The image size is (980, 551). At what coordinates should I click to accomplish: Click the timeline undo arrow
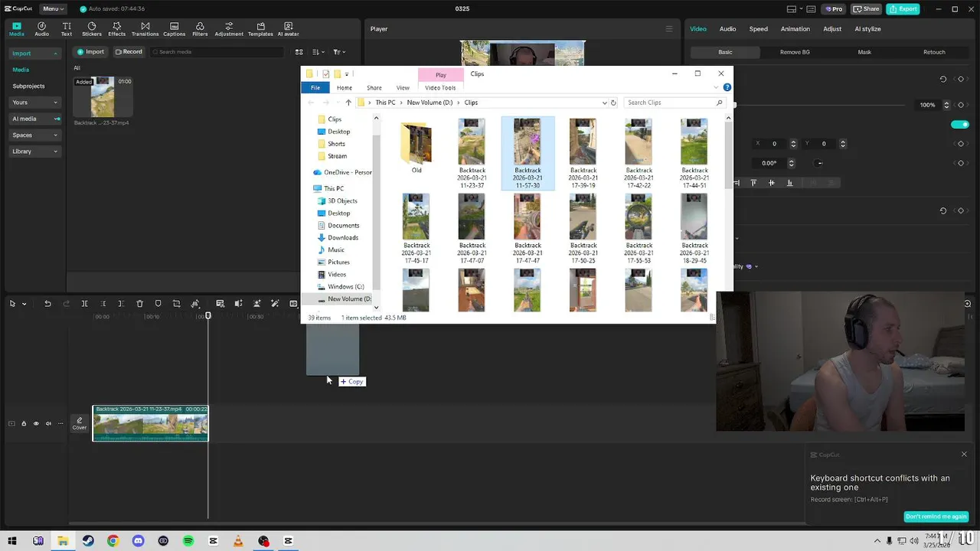[x=47, y=304]
